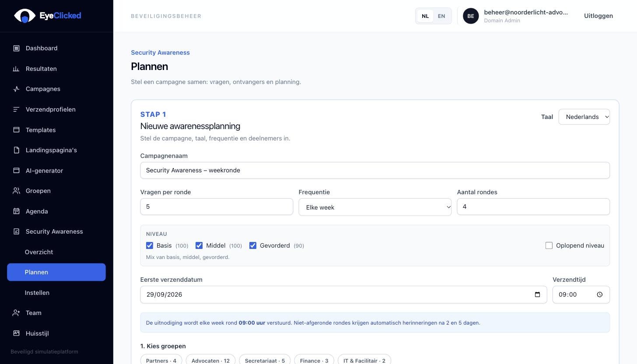Go to Groepen in the sidebar

pos(56,191)
